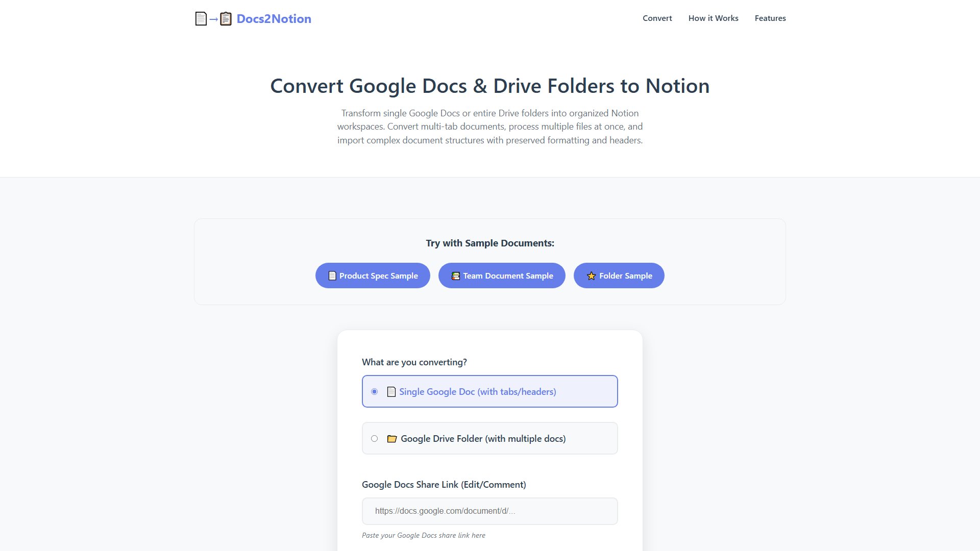Viewport: 980px width, 551px height.
Task: Open the How it Works nav link
Action: (713, 18)
